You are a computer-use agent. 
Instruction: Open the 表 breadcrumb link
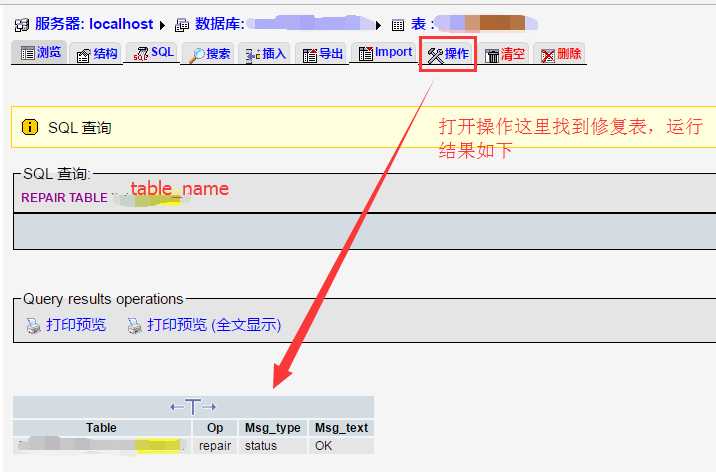[422, 24]
